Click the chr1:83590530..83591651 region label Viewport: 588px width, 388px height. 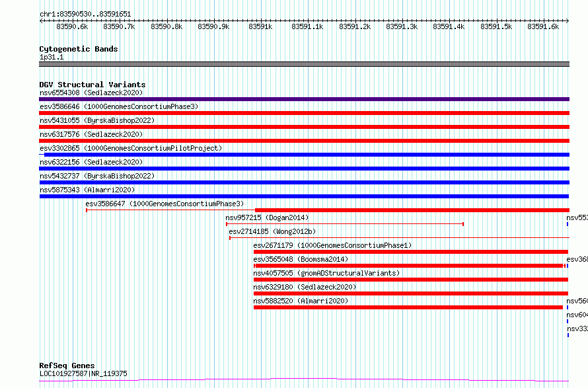pyautogui.click(x=85, y=14)
